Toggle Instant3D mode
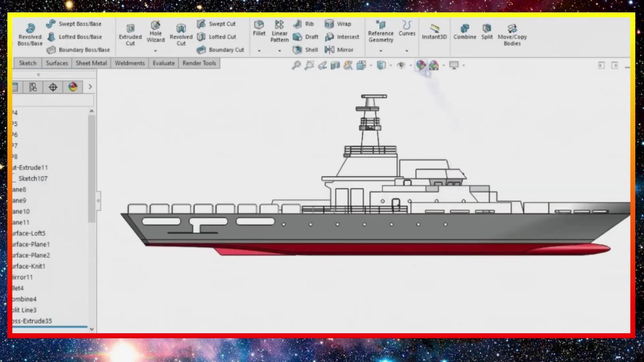This screenshot has width=644, height=362. click(434, 32)
